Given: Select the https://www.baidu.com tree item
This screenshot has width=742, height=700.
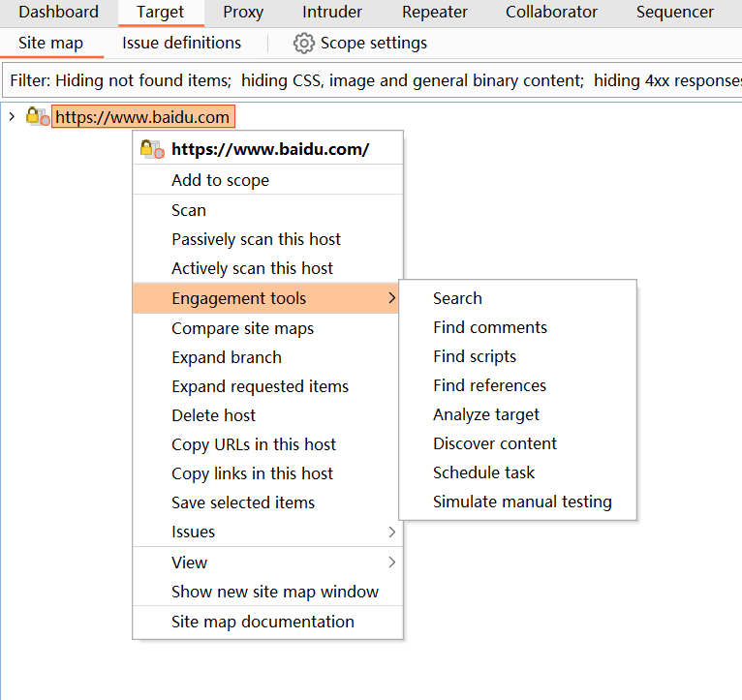Looking at the screenshot, I should [142, 117].
